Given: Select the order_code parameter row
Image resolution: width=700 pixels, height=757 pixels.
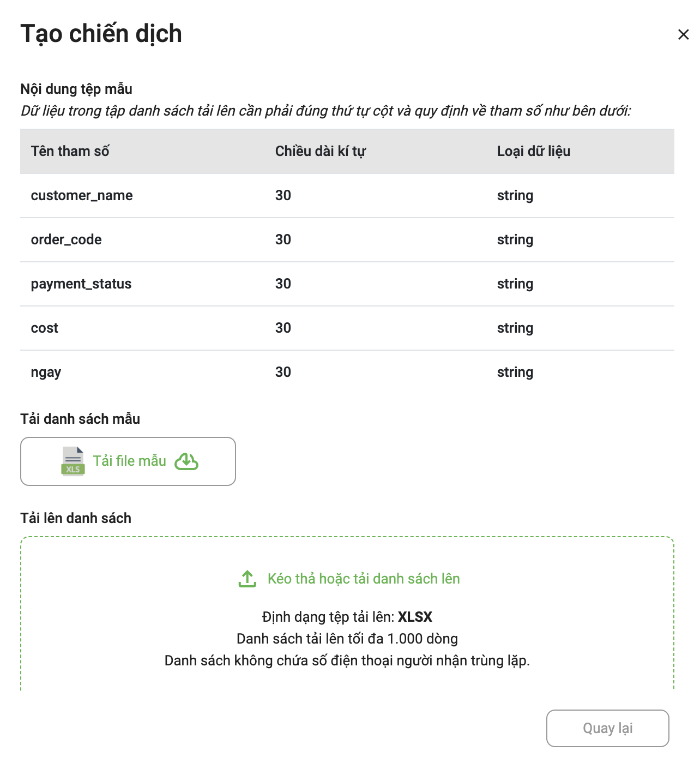Looking at the screenshot, I should point(347,240).
